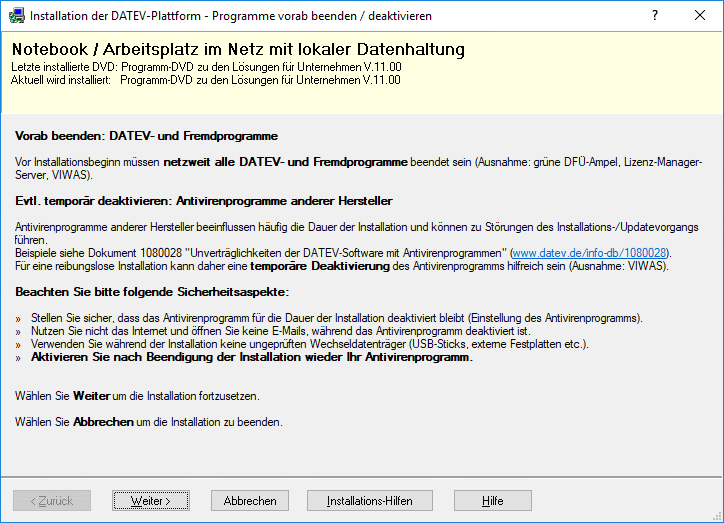Click bullet 'Verwenden Sie während der Installation keine...'
Screen dimensions: 724x523
click(x=310, y=344)
